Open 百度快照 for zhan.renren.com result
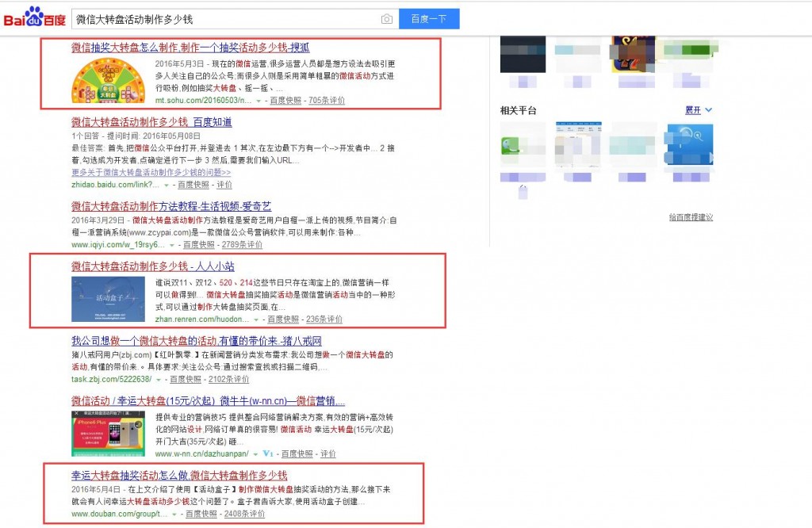The height and width of the screenshot is (528, 812). tap(283, 319)
